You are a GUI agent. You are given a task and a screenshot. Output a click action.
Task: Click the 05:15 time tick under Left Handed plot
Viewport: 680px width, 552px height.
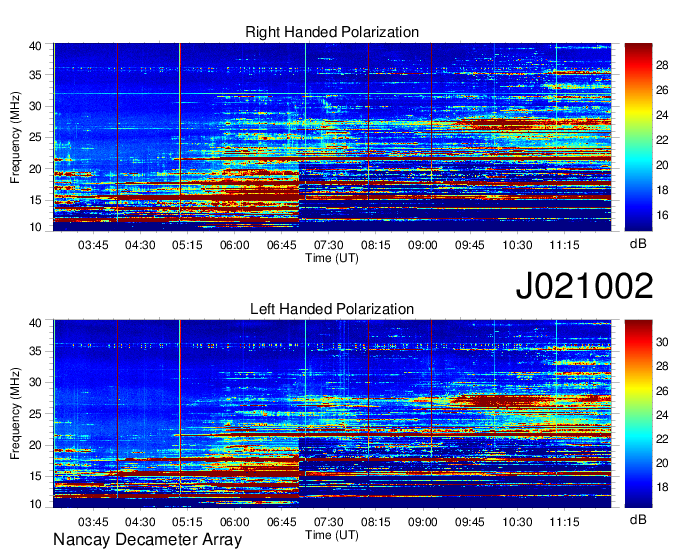click(x=187, y=522)
